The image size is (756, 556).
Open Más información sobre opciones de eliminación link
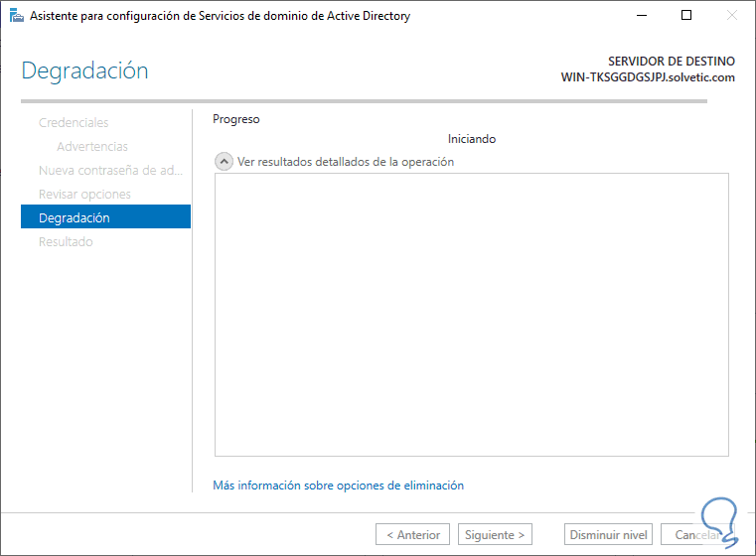(338, 486)
